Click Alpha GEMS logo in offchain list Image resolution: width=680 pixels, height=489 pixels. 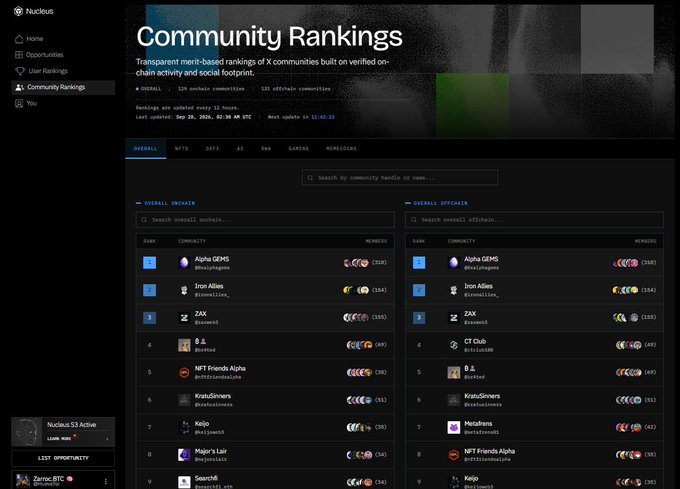pyautogui.click(x=454, y=263)
